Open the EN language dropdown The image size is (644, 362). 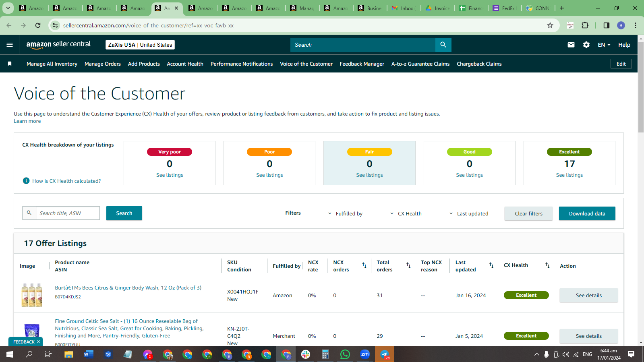[604, 45]
